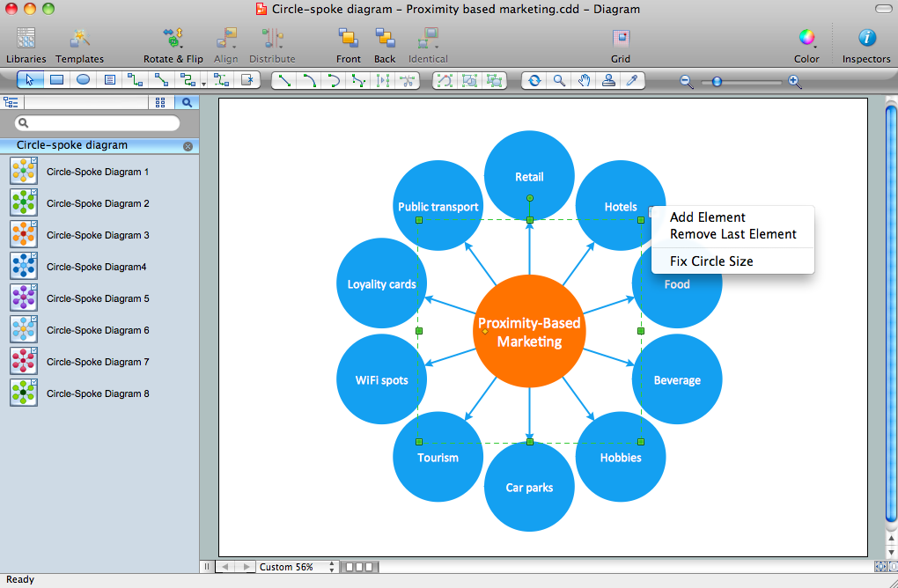The image size is (898, 588).
Task: Open the Color picker
Action: (x=806, y=45)
